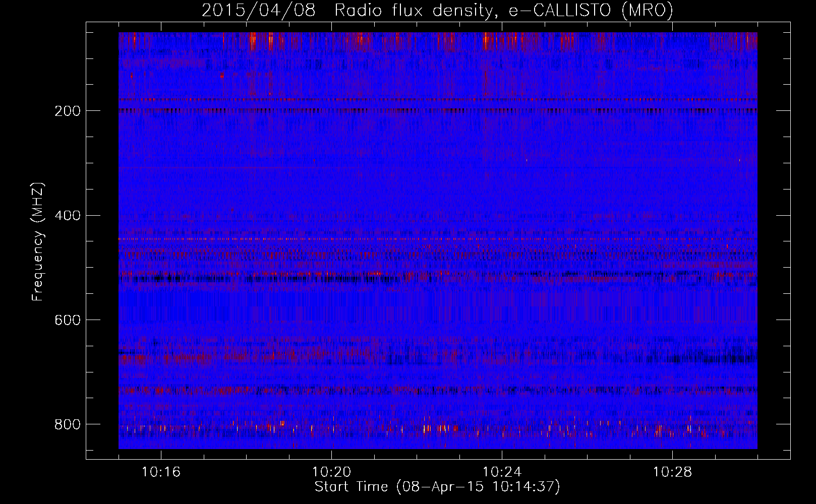Viewport: 816px width, 504px height.
Task: Click the 'Start Time (08-Apr-15 10:14:37)' label
Action: point(437,487)
